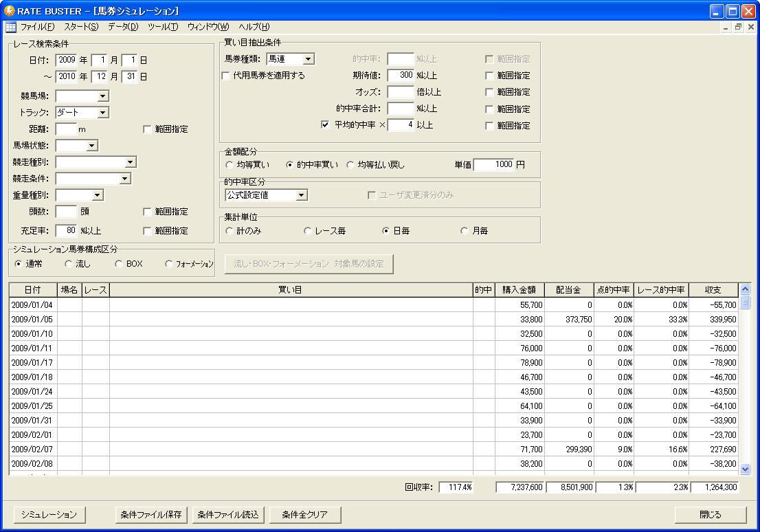Select 日毎 aggregation radio button
This screenshot has width=760, height=532.
point(385,231)
